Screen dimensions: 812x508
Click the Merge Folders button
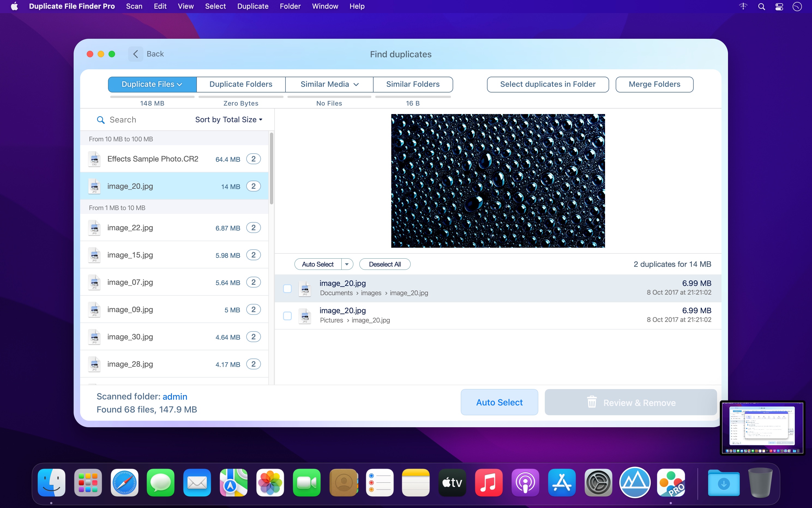coord(654,84)
